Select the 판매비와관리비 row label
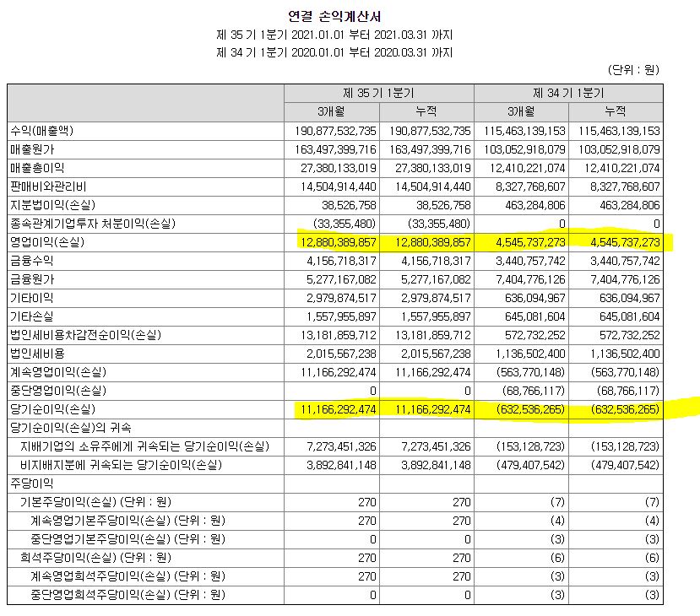Viewport: 700px width, 616px height. pos(48,186)
